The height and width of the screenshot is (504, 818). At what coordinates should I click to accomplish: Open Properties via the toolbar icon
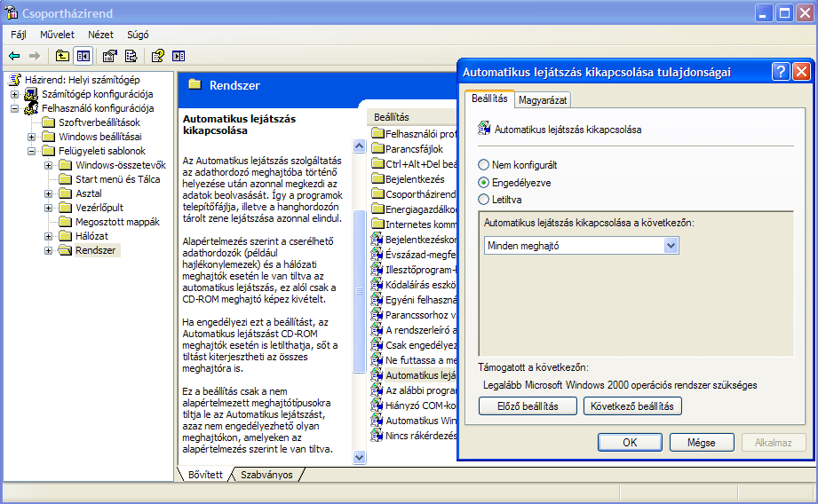point(110,56)
